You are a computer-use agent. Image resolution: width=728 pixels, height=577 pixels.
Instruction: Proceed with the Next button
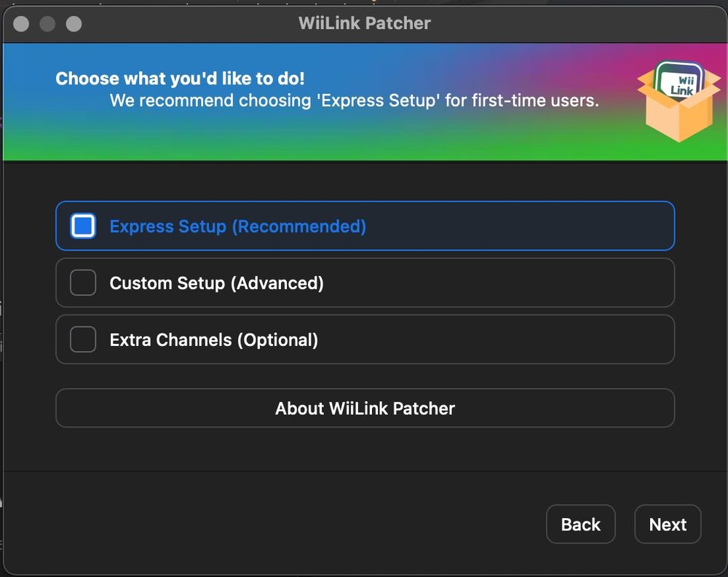[668, 524]
